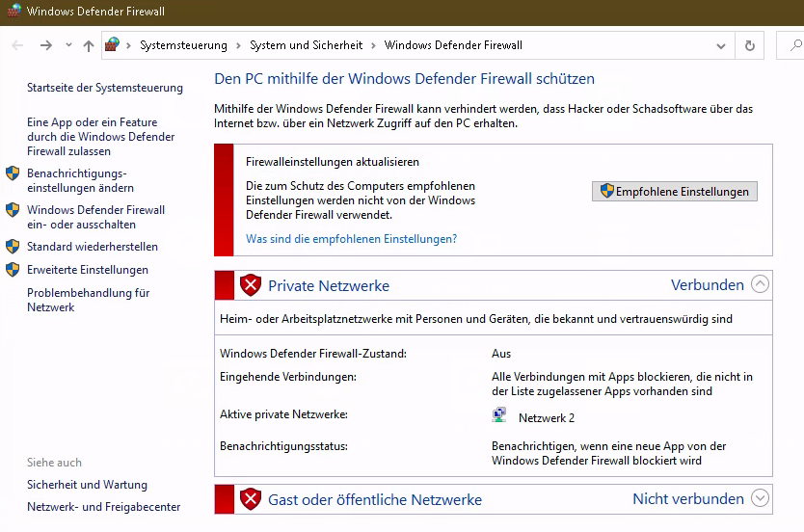Refresh the page with reload icon

[x=750, y=45]
